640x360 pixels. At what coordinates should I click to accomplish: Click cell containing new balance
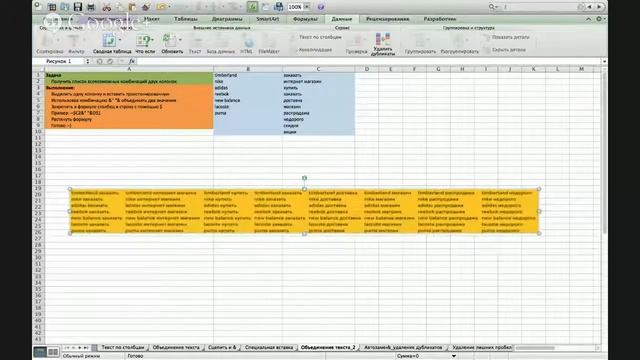247,100
